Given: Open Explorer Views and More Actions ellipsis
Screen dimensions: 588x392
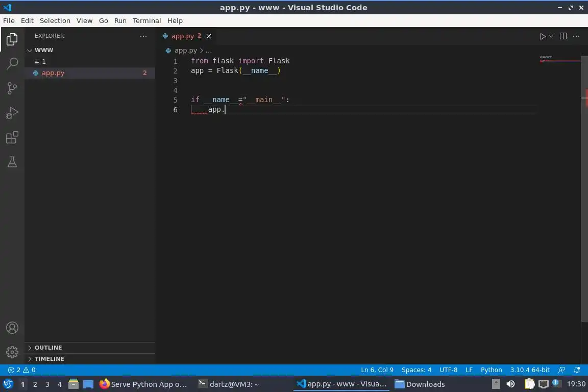Looking at the screenshot, I should (143, 36).
